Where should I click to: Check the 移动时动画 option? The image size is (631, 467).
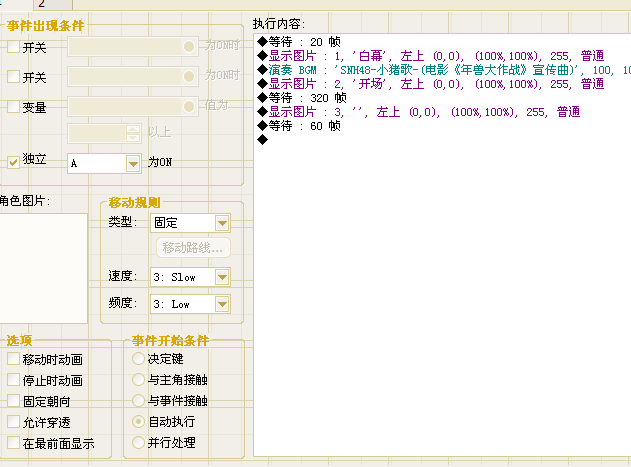pyautogui.click(x=13, y=359)
